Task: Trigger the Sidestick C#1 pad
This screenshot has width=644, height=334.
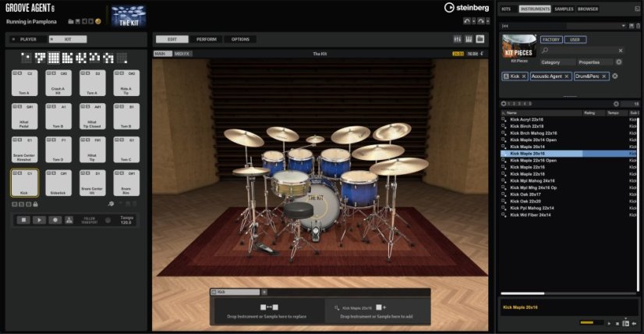Action: 58,183
